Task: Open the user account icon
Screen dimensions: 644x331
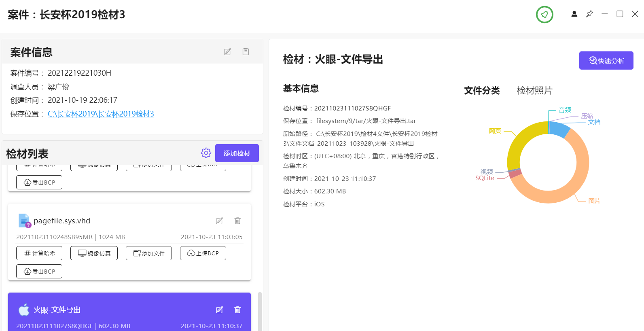Action: pos(574,14)
